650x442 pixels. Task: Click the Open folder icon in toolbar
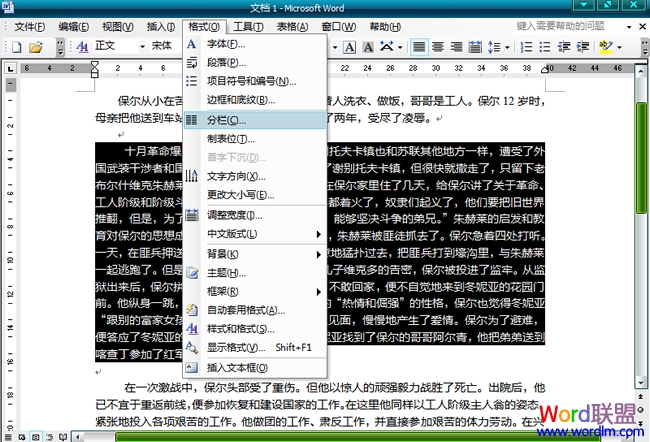(35, 46)
